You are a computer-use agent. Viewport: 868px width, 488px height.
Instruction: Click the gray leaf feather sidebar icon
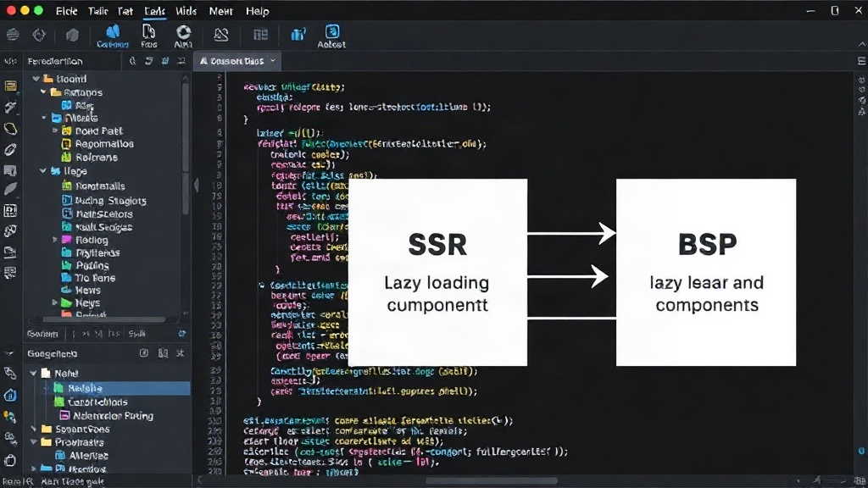point(10,189)
